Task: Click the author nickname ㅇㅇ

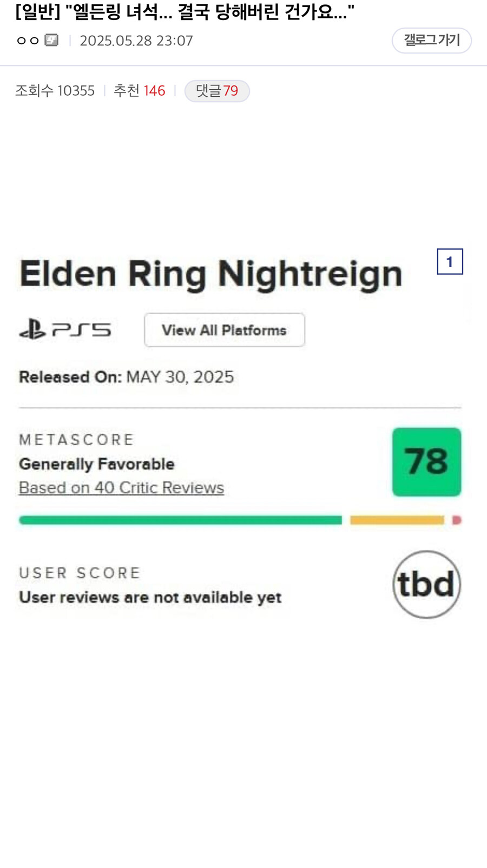Action: (x=28, y=41)
